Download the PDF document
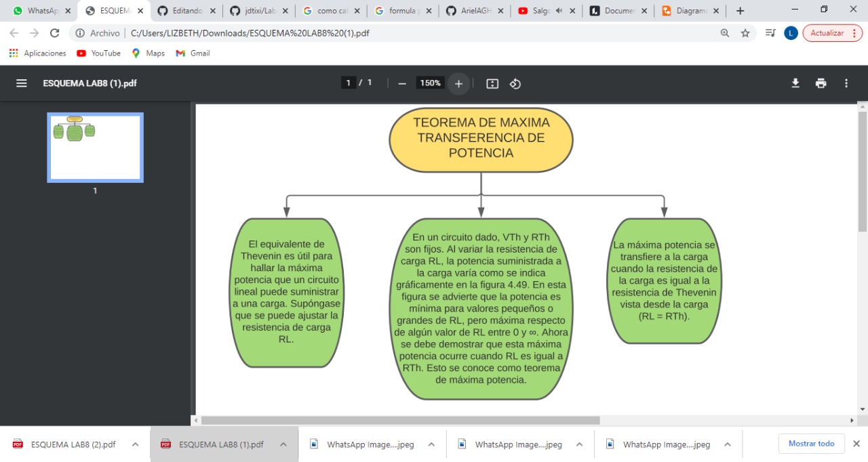The image size is (868, 462). 794,83
